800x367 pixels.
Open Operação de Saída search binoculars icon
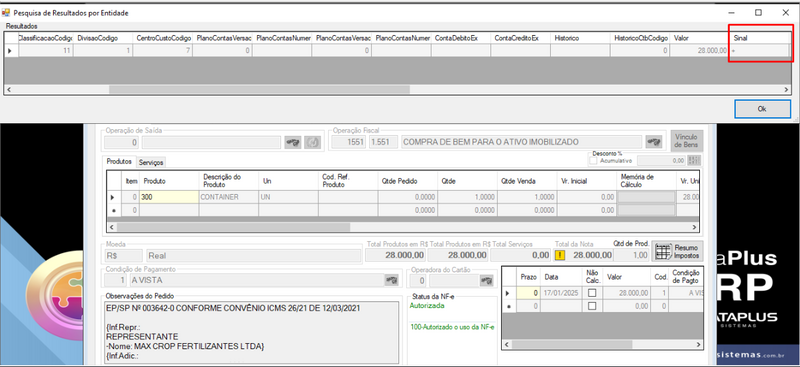[x=292, y=142]
